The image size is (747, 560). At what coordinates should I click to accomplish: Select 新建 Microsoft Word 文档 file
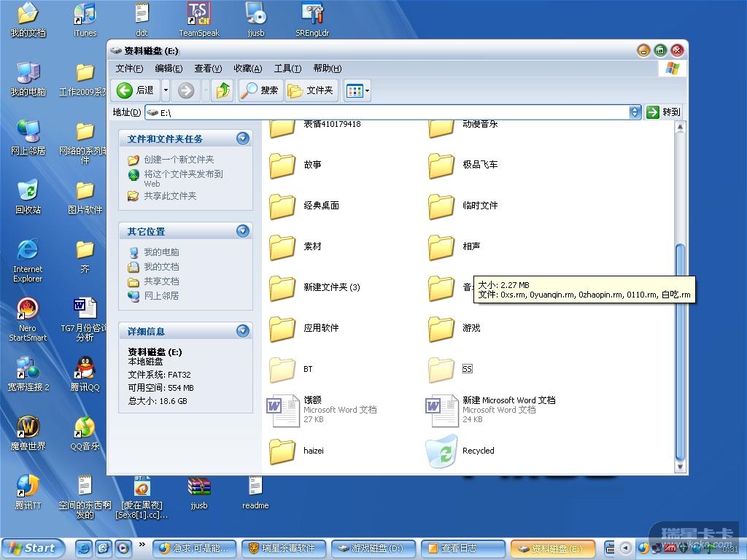[x=491, y=410]
